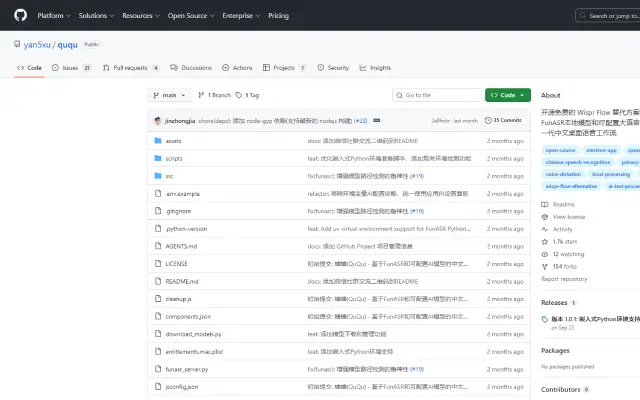This screenshot has width=640, height=400.
Task: Jump to the Readme link in About
Action: 558,204
